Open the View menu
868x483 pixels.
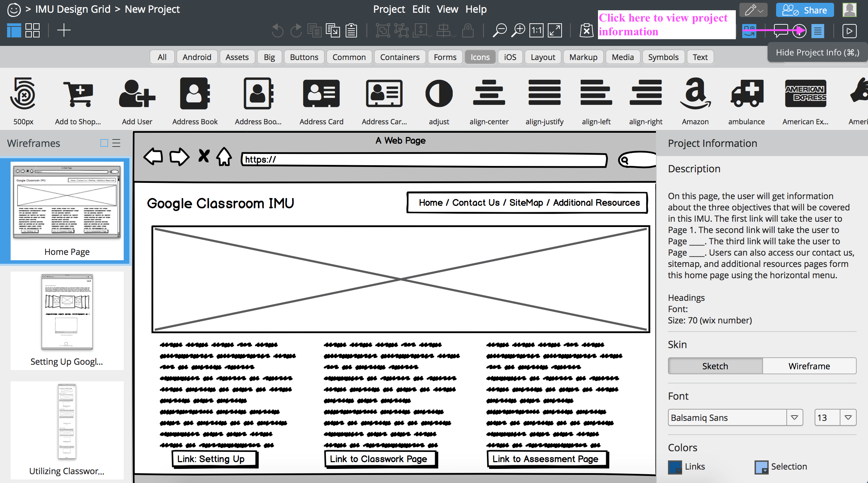click(447, 9)
